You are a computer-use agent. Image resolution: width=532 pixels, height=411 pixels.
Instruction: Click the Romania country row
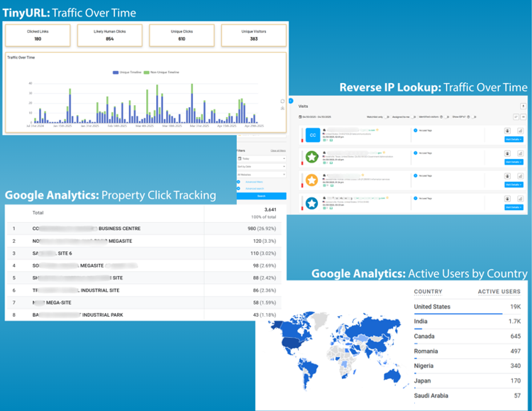[467, 351]
